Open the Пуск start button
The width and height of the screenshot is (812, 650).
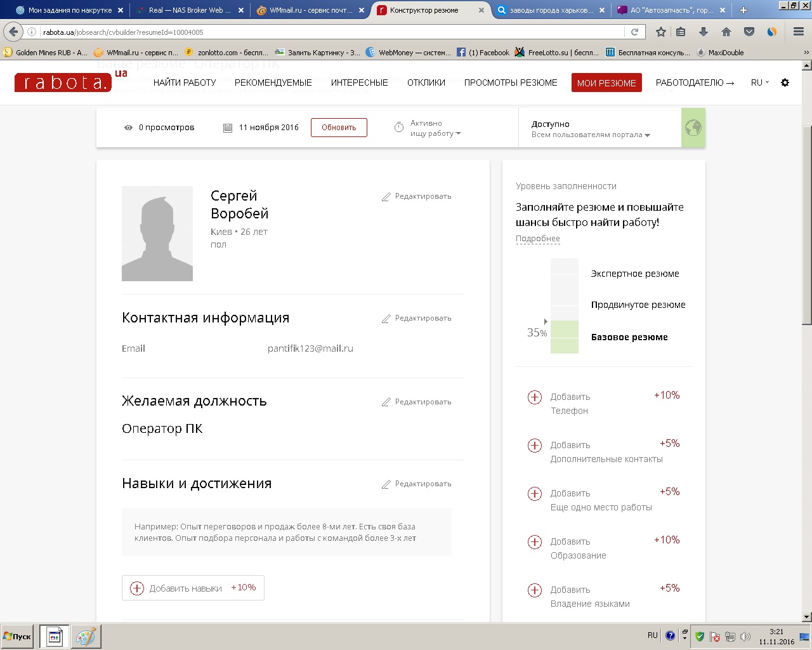point(17,637)
